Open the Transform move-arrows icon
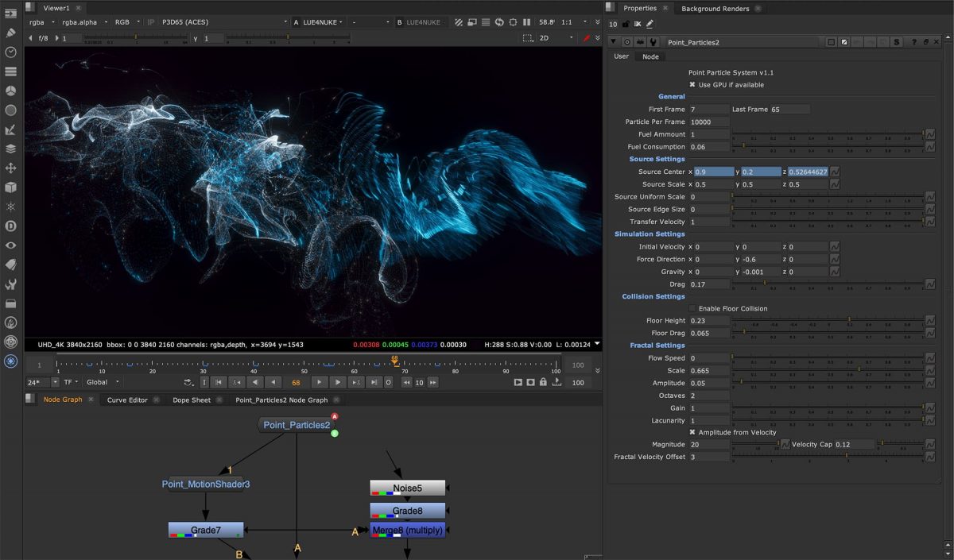Screen dimensions: 954x560 click(11, 168)
